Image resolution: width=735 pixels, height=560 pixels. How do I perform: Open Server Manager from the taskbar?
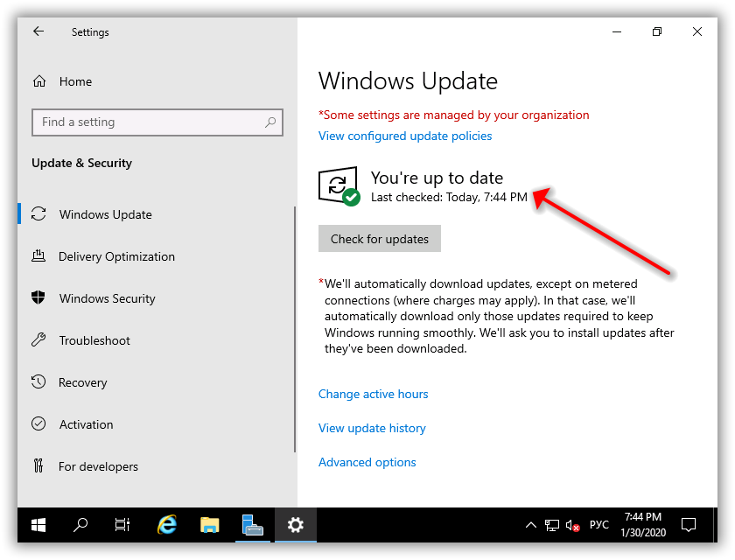tap(253, 525)
